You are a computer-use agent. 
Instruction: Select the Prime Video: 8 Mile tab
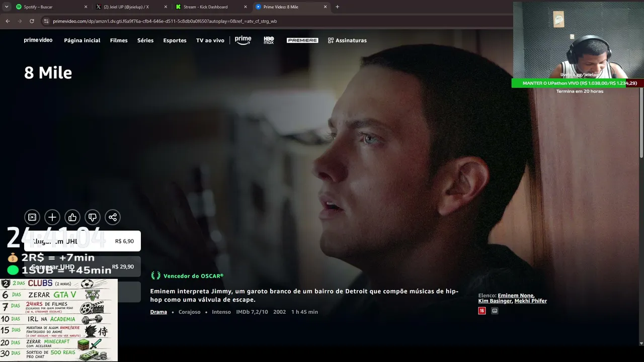pos(292,7)
